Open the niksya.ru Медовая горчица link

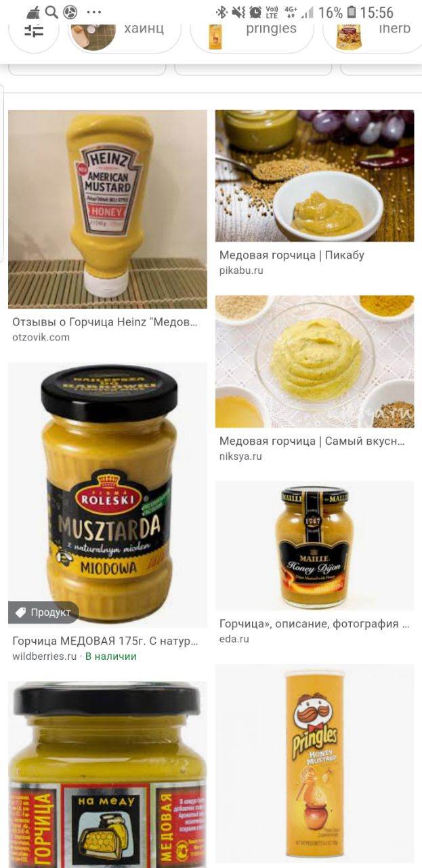(x=312, y=448)
